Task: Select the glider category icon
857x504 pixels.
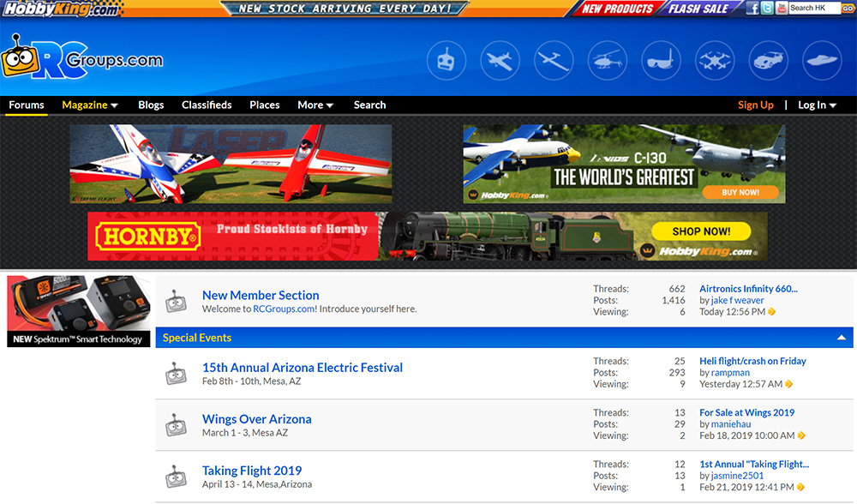Action: [554, 61]
